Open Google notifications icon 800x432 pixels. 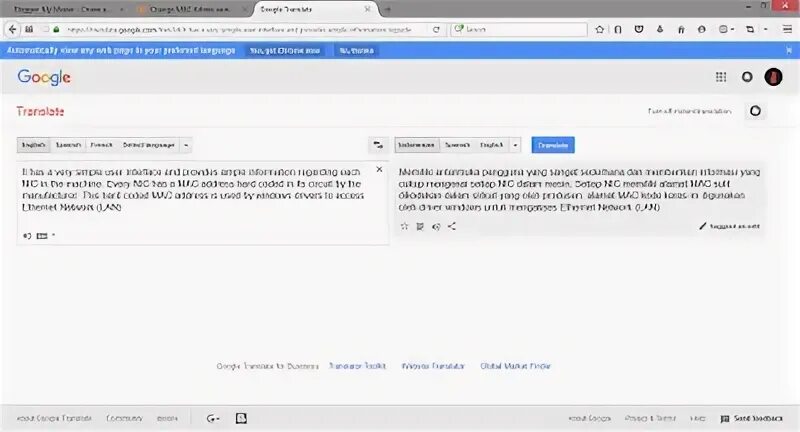(x=747, y=77)
